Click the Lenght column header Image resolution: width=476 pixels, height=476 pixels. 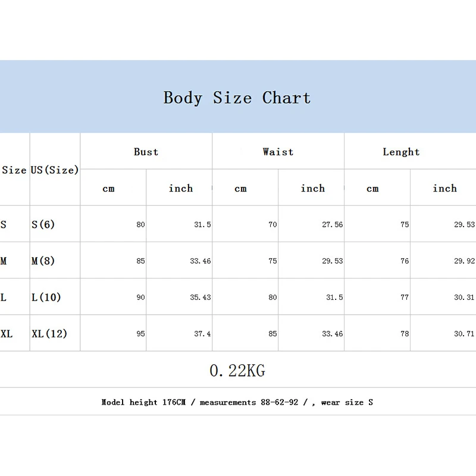[401, 152]
